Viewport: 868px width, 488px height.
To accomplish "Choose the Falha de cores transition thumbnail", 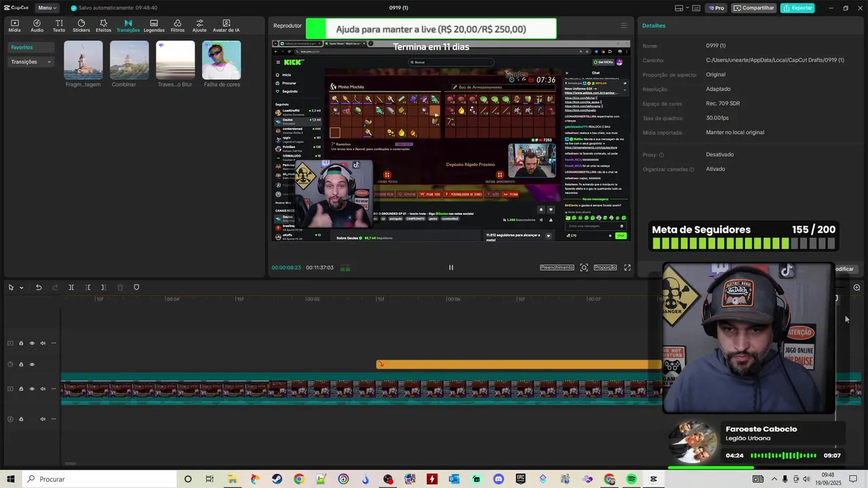I will pos(222,60).
